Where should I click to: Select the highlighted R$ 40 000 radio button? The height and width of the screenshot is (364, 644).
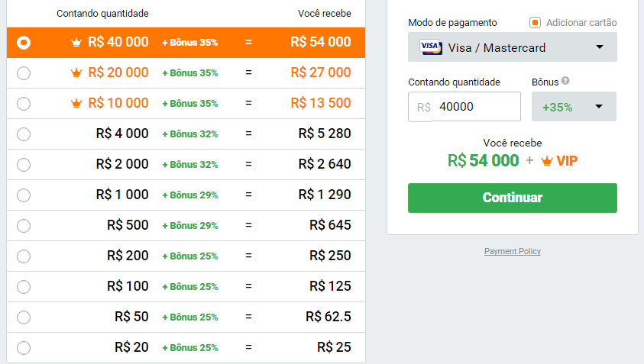click(x=24, y=43)
